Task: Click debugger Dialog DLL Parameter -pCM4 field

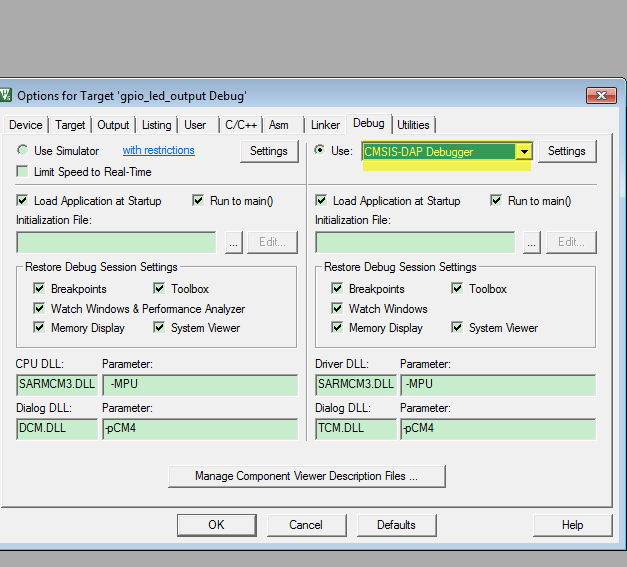Action: pyautogui.click(x=498, y=429)
